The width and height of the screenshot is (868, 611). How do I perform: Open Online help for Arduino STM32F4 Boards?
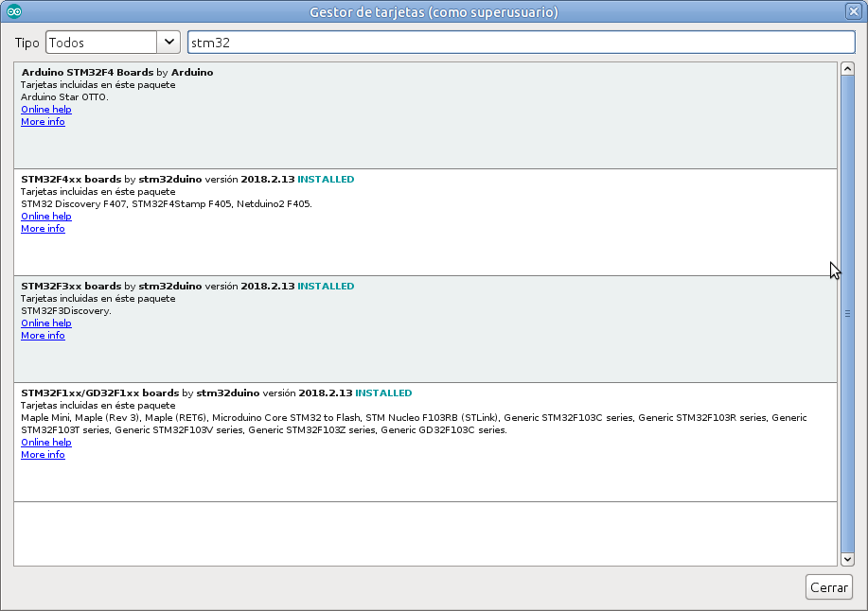click(x=46, y=110)
